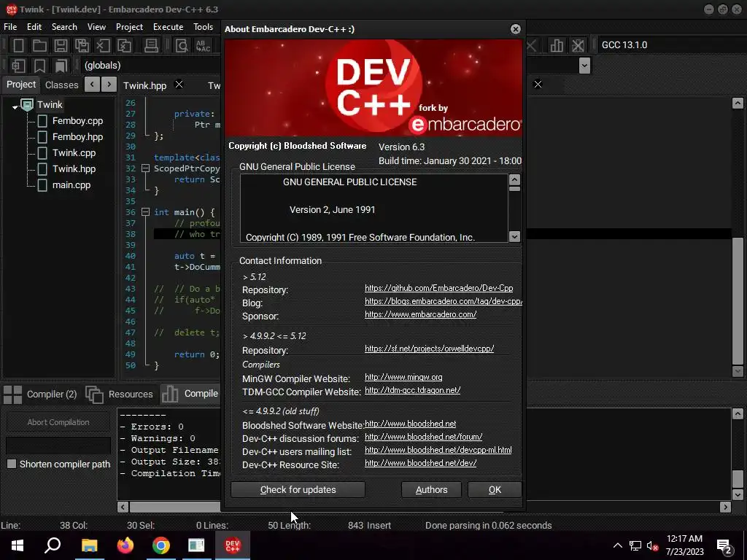The height and width of the screenshot is (560, 747).
Task: Fold the ScopedPtrCopy function at line 32
Action: click(x=145, y=168)
